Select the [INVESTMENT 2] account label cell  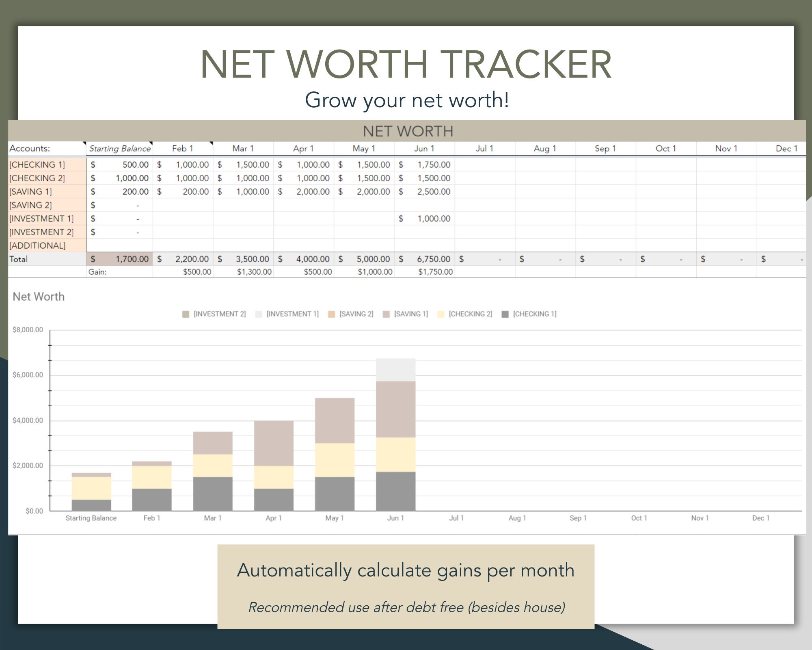[x=47, y=232]
